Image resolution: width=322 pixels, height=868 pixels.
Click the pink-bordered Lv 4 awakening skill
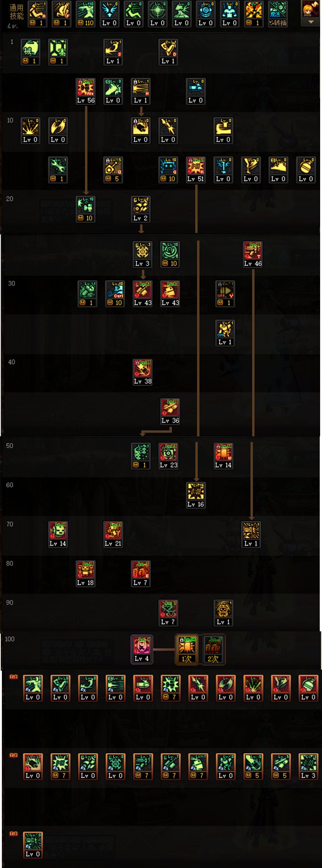pos(142,649)
